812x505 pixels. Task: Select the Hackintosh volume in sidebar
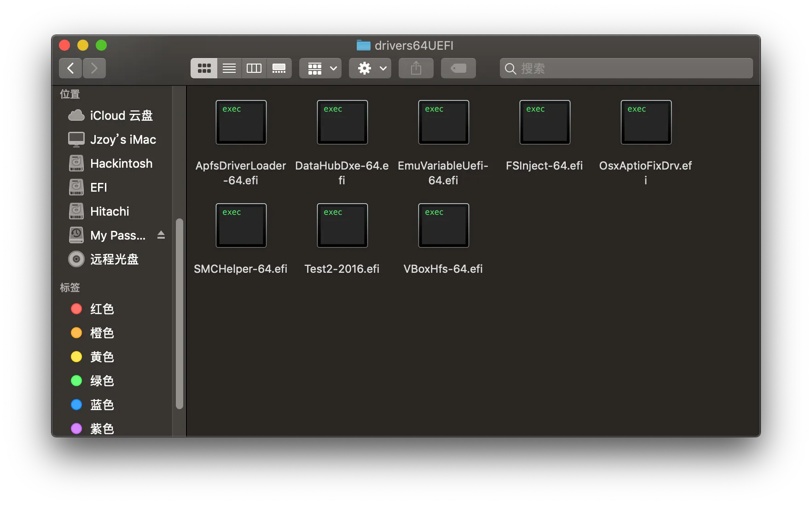121,164
